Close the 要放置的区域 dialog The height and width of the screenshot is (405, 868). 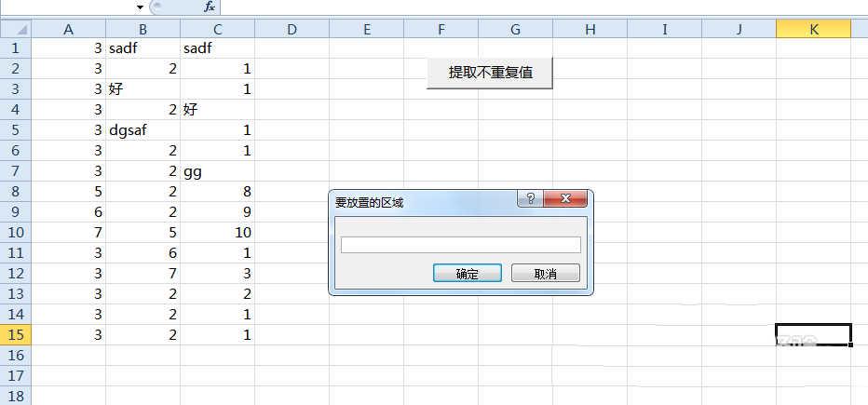(566, 199)
